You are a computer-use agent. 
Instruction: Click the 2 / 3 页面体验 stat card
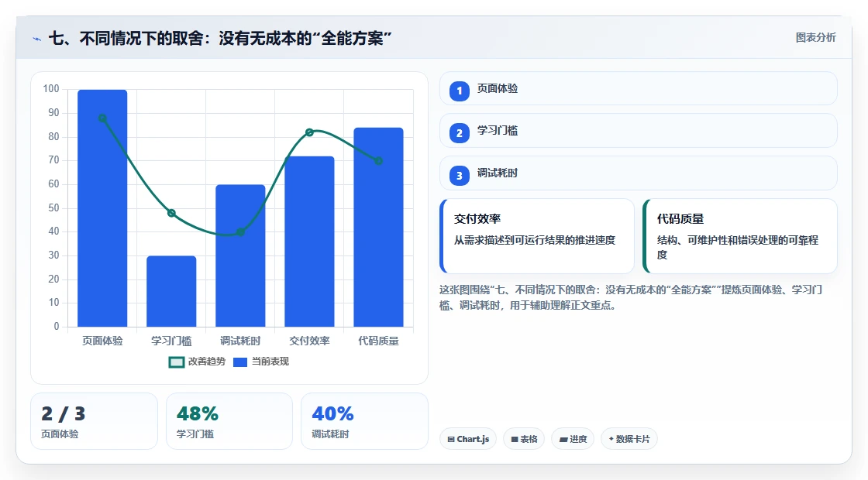tap(94, 421)
